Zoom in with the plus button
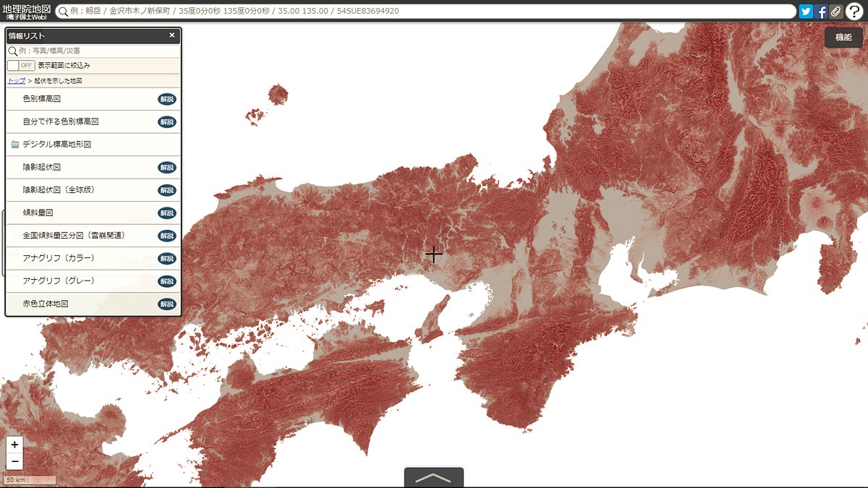Screen dimensions: 868x488 click(x=14, y=445)
